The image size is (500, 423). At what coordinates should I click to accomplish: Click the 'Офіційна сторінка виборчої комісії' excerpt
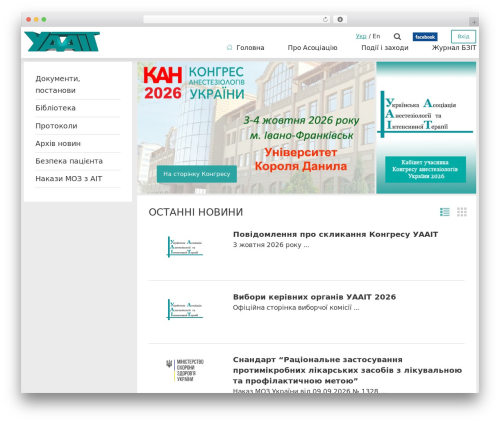tap(296, 308)
